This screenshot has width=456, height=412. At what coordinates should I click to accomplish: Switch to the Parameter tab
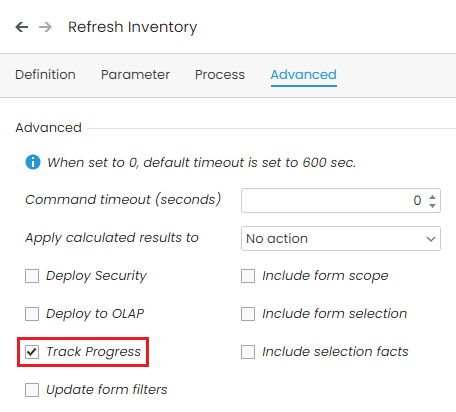coord(135,75)
